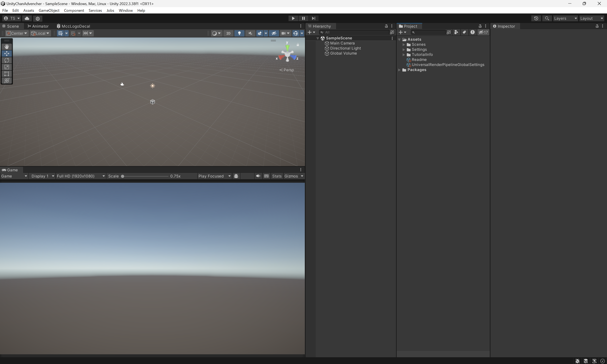Open the Full HD resolution dropdown
This screenshot has height=364, width=607.
(81, 176)
